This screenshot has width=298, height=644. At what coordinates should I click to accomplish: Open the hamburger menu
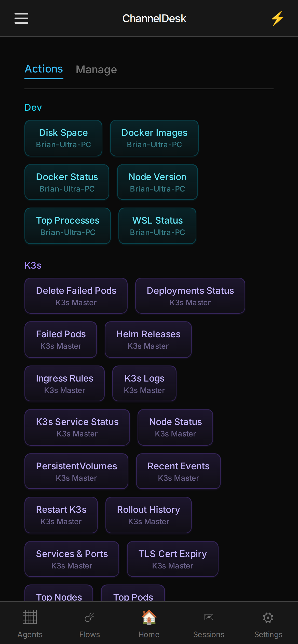click(21, 18)
